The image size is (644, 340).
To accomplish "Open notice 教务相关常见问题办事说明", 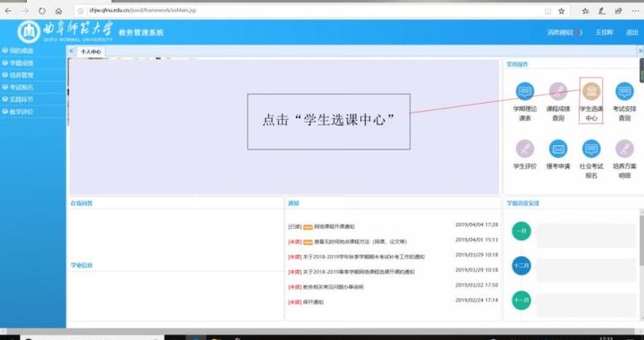I will click(x=333, y=287).
